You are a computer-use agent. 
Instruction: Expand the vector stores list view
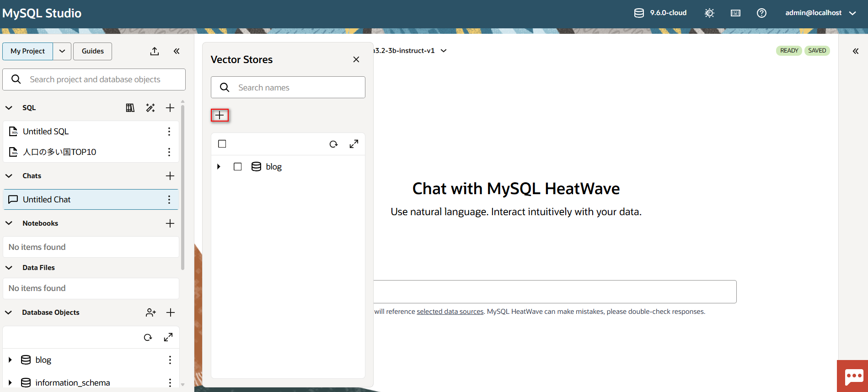[x=354, y=144]
